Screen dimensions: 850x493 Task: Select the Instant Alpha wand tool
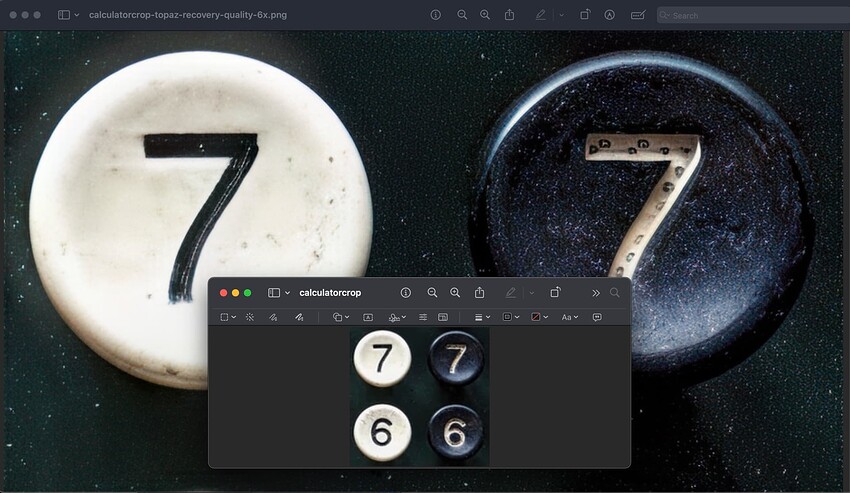[x=249, y=317]
